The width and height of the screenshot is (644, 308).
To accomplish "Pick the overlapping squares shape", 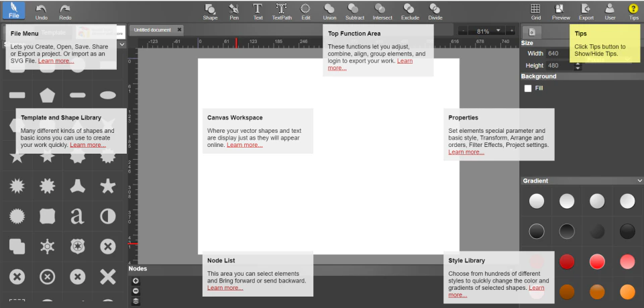I will [x=17, y=246].
